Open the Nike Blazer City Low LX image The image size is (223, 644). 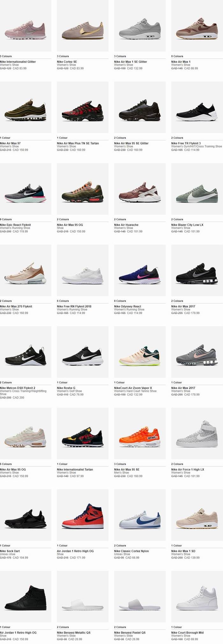(x=197, y=189)
